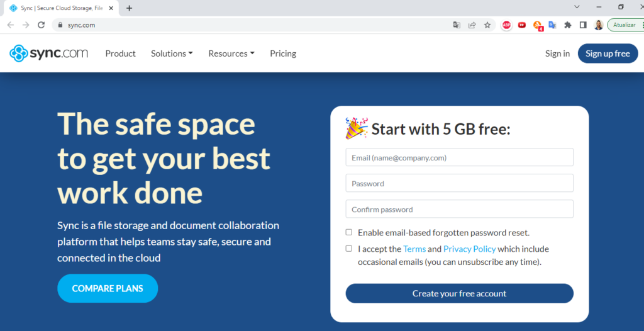Click the 'Start with 5 GB free:' heading

click(x=441, y=129)
